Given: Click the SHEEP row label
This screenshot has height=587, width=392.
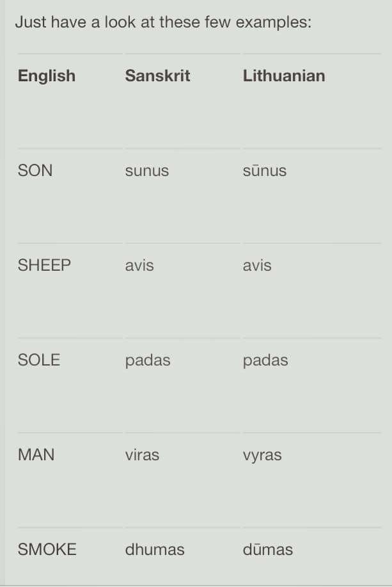Looking at the screenshot, I should tap(45, 266).
